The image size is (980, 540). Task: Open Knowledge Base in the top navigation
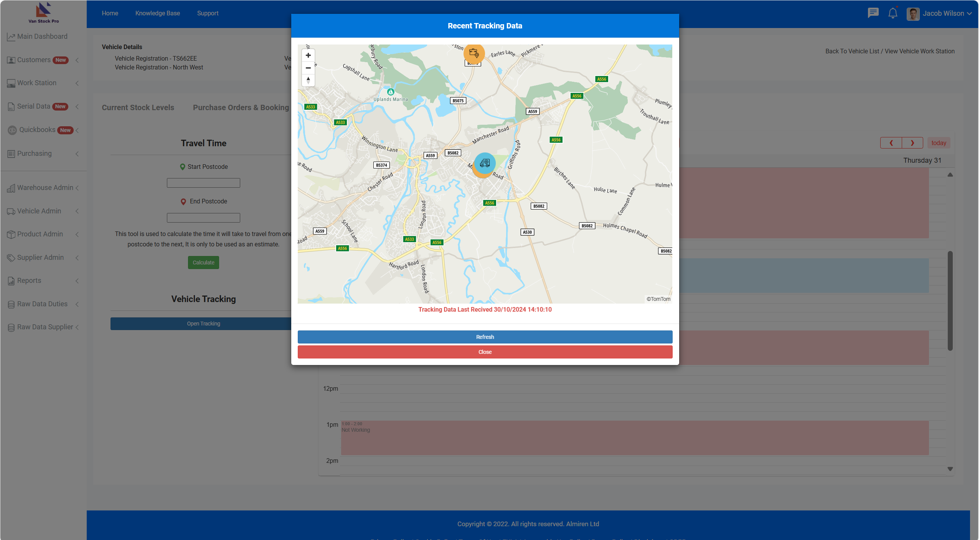point(158,13)
